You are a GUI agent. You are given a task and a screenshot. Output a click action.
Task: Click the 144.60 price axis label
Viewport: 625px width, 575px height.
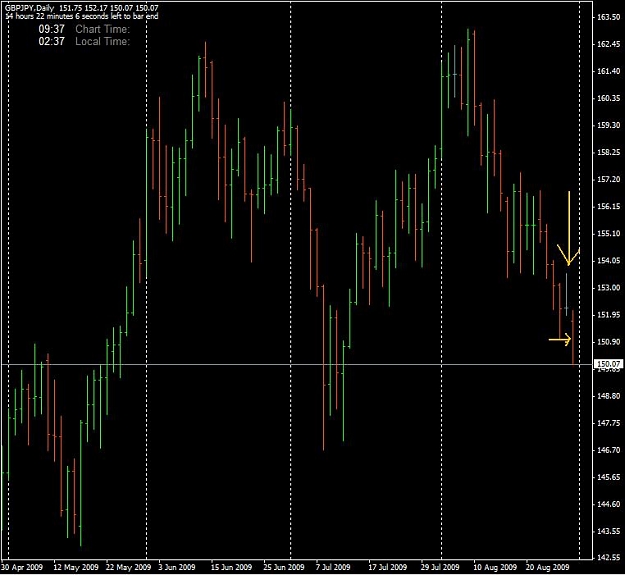pos(609,504)
